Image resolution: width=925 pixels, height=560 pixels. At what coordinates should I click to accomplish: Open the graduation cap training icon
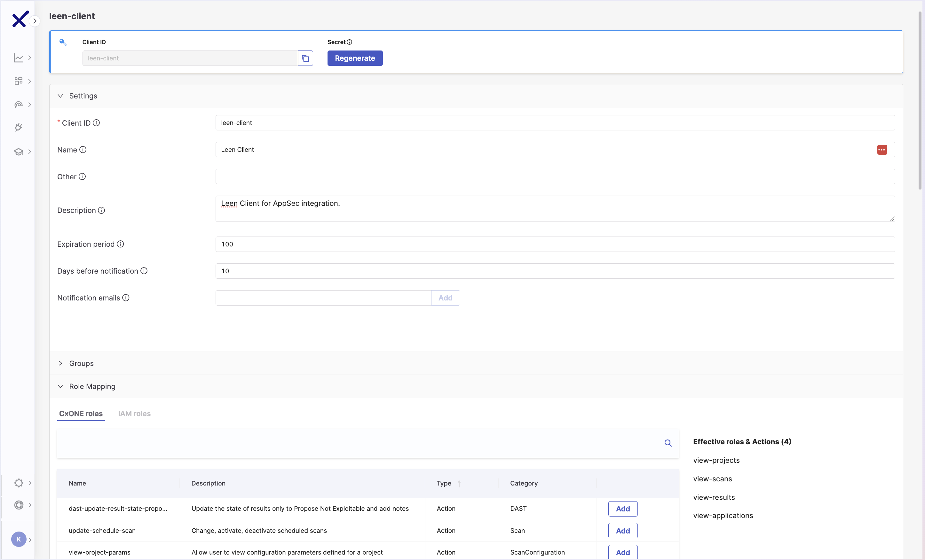(x=19, y=152)
